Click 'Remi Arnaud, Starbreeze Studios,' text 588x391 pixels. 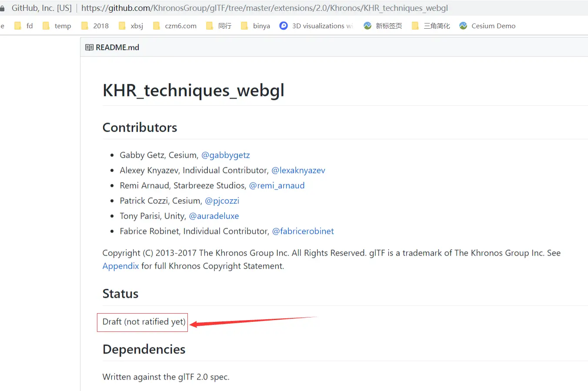click(183, 186)
